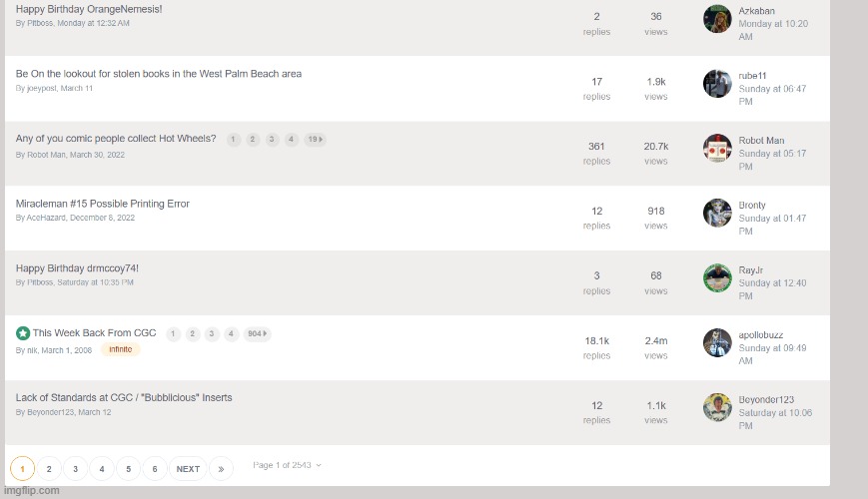Open the stolen books West Palm Beach topic
This screenshot has height=499, width=868.
pos(159,74)
